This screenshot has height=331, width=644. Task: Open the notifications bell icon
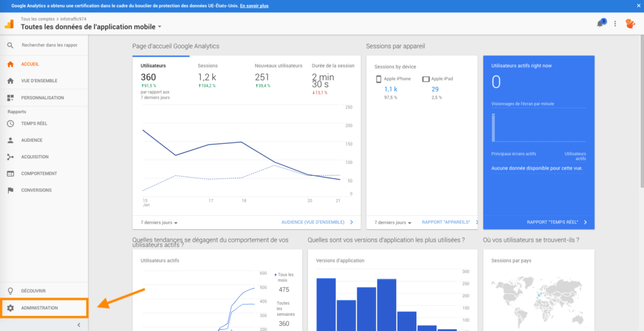(600, 23)
